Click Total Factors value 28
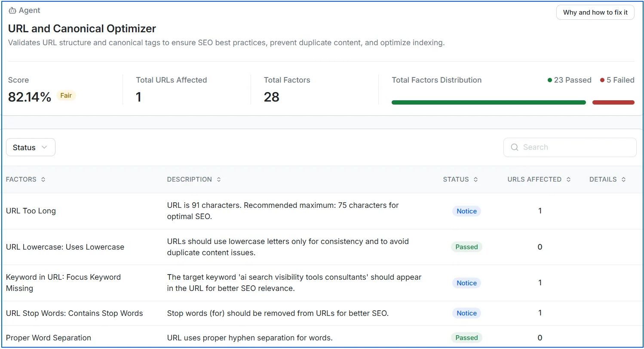 [272, 97]
